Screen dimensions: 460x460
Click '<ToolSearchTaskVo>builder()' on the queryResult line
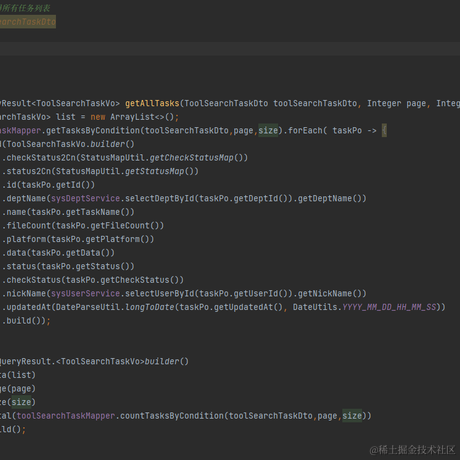(x=123, y=362)
